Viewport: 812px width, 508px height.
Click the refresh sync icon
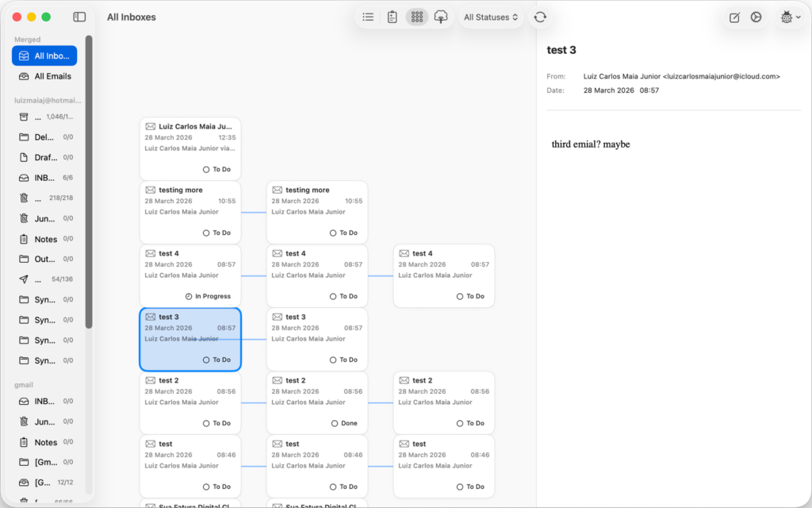click(540, 17)
